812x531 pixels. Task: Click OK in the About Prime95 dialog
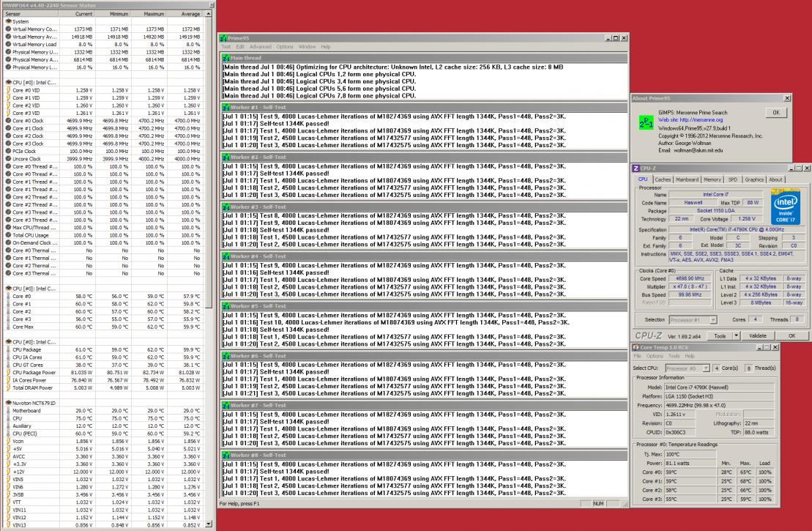pos(775,112)
